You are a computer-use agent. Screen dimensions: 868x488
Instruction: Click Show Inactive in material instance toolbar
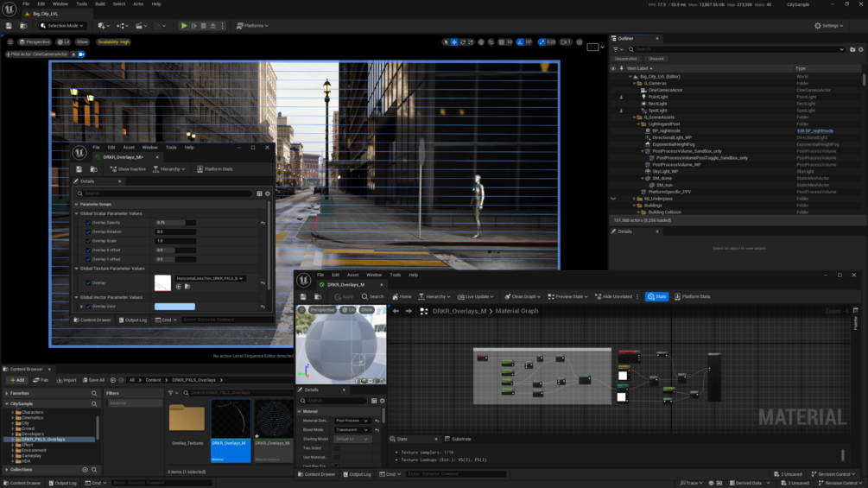click(128, 169)
